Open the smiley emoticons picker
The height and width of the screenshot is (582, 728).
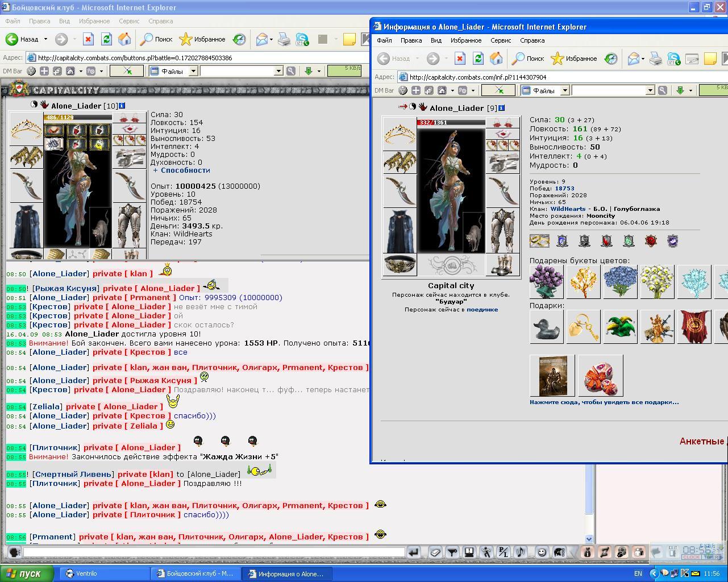tap(542, 552)
